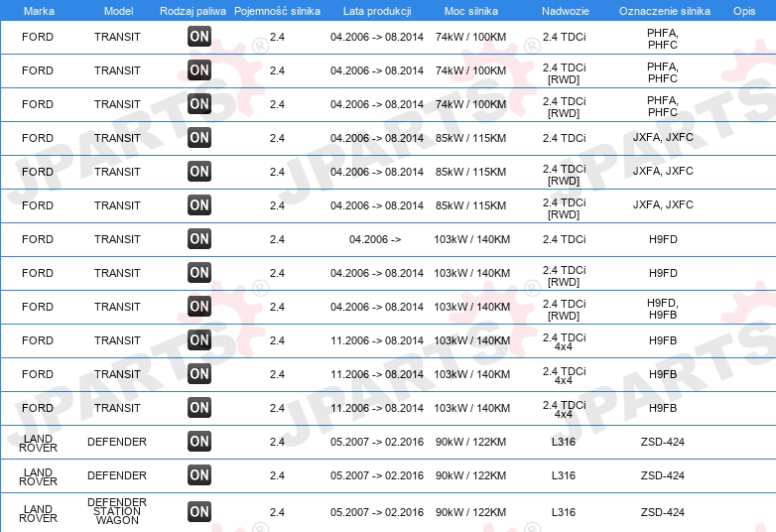Click 05.2007 -> 02.2016 in Station Wagon row
The image size is (776, 532).
(377, 512)
